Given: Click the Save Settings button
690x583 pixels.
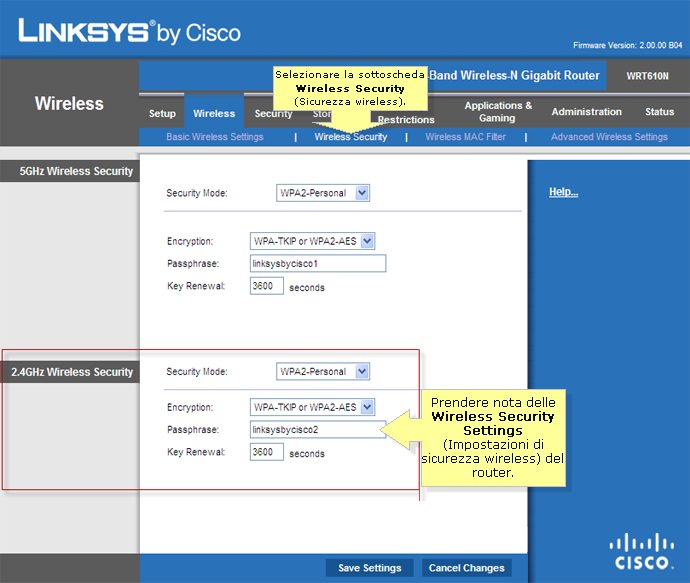Looking at the screenshot, I should (370, 568).
